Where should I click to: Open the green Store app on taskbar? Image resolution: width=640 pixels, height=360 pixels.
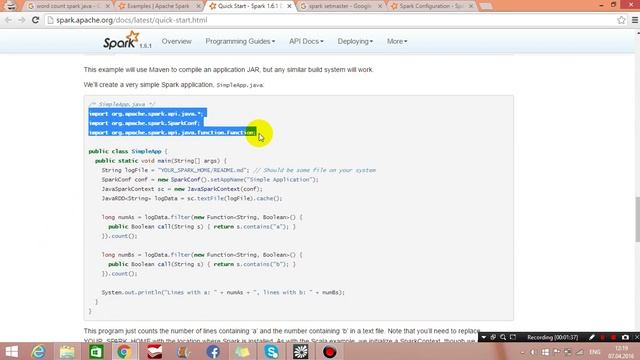[96, 351]
